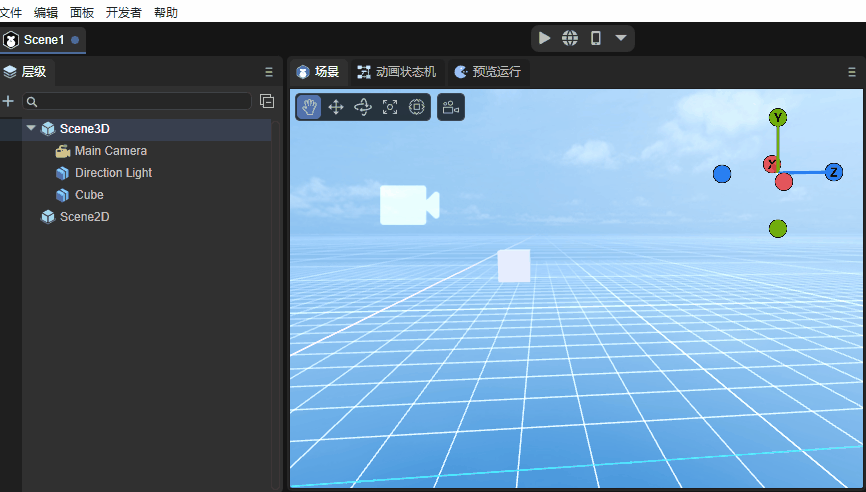Screen dimensions: 866x492
Task: Collapse the Scene3D tree node
Action: pyautogui.click(x=31, y=128)
